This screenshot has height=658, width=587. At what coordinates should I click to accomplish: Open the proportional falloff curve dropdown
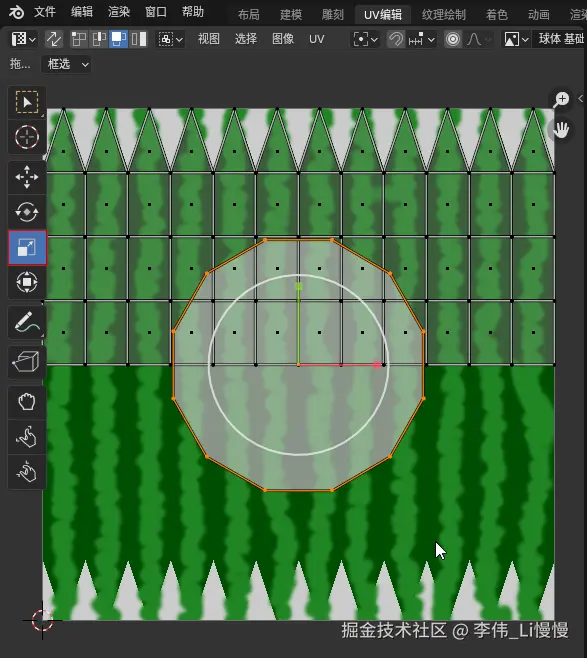tap(479, 39)
